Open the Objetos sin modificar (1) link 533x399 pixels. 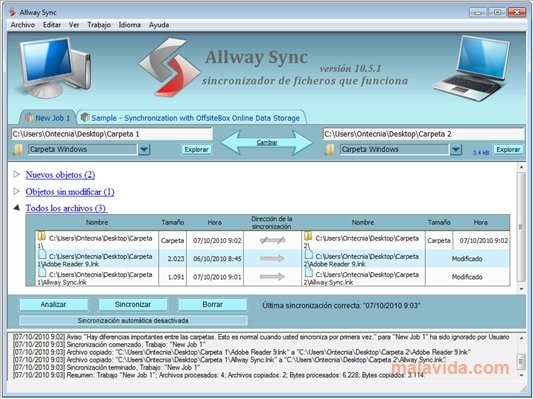[70, 192]
